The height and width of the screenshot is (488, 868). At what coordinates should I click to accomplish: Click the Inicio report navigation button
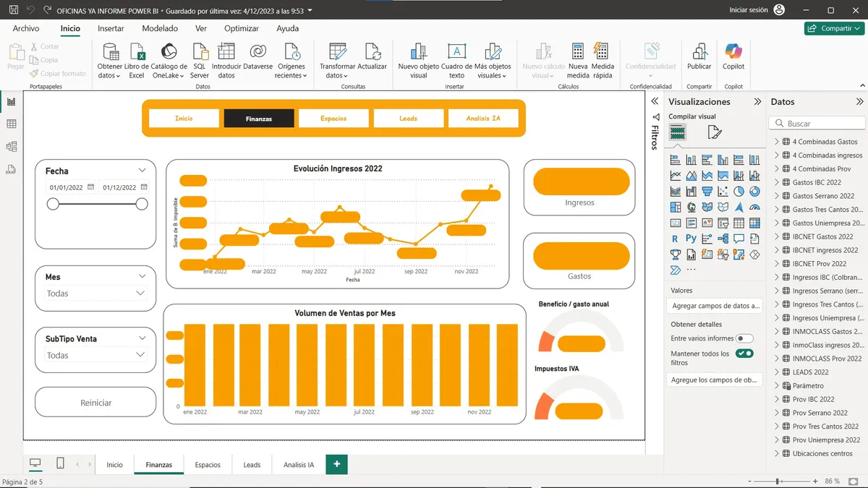pos(184,119)
